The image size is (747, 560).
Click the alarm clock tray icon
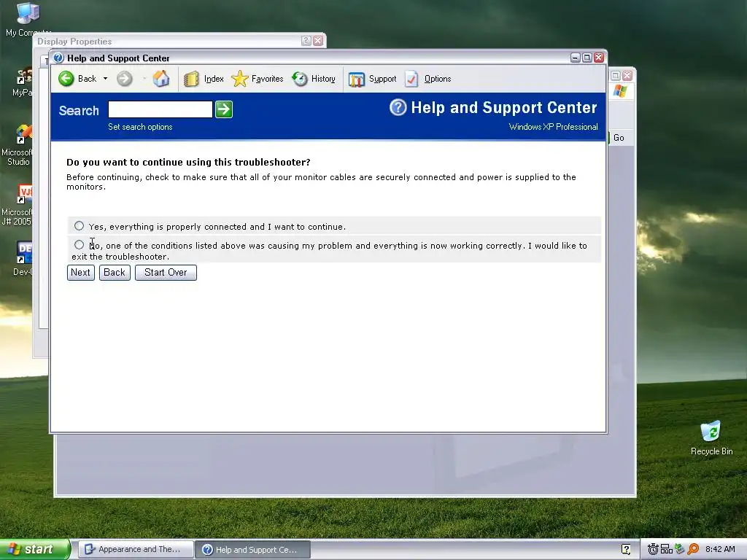click(x=653, y=550)
